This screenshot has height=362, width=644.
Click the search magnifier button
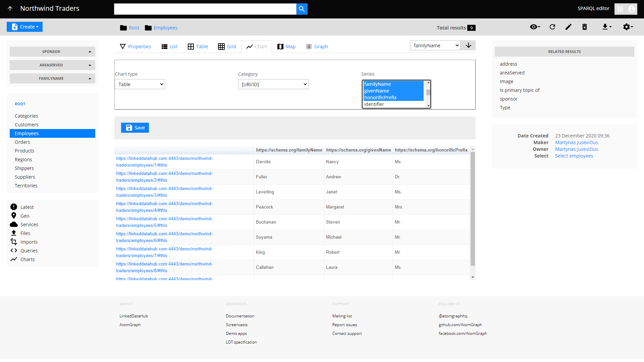tap(302, 9)
